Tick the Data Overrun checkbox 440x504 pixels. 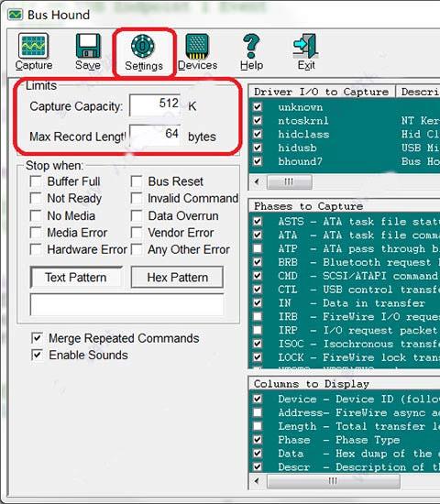click(137, 215)
